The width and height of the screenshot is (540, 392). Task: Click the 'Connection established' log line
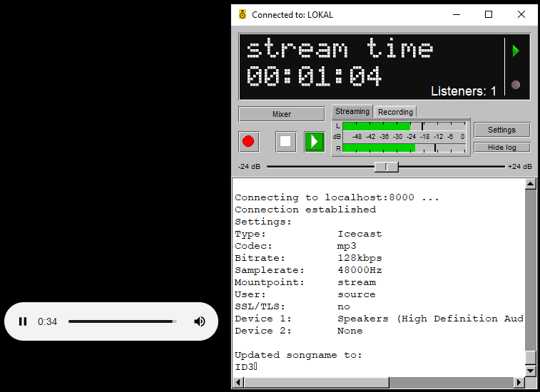tap(305, 210)
